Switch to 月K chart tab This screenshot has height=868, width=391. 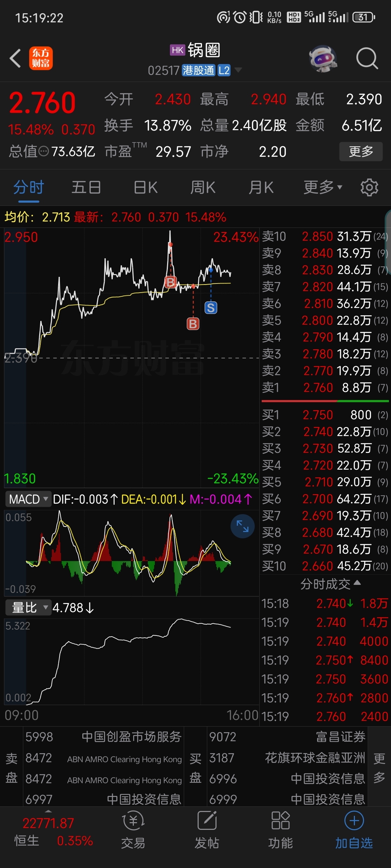point(261,187)
